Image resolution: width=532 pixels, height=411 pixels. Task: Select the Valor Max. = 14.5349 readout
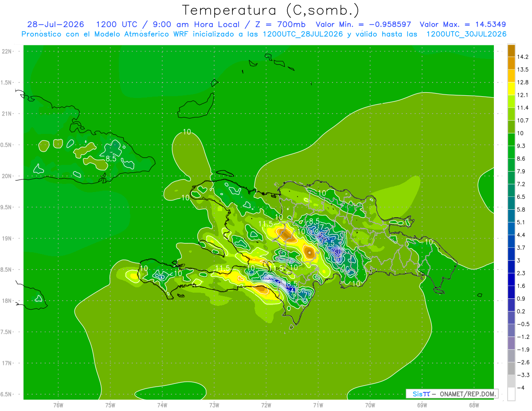(x=463, y=24)
